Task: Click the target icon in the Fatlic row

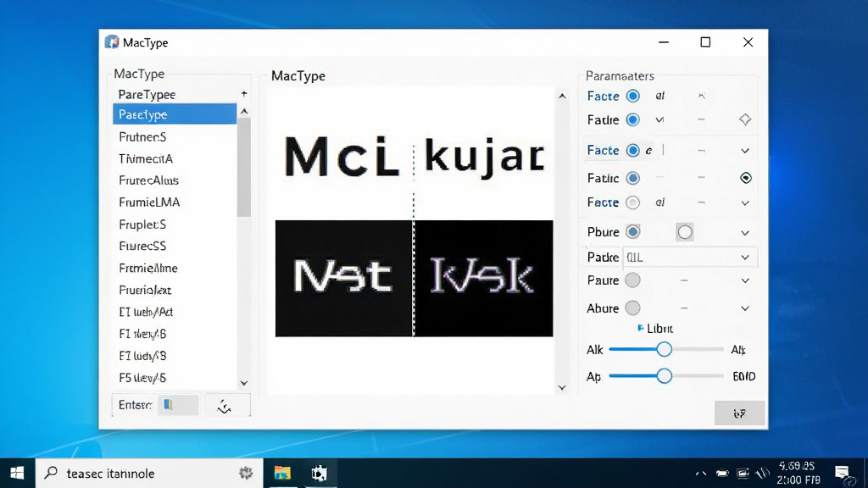Action: 746,178
